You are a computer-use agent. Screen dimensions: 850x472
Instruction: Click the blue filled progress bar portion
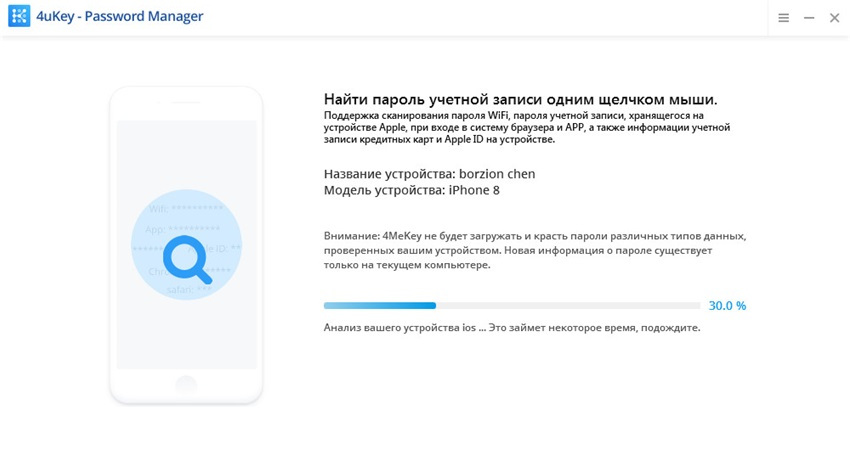pos(379,306)
